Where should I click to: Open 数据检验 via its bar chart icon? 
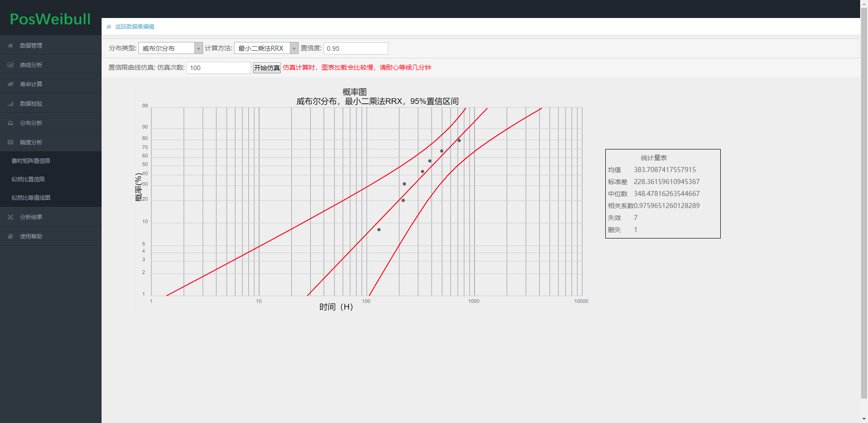pos(10,103)
